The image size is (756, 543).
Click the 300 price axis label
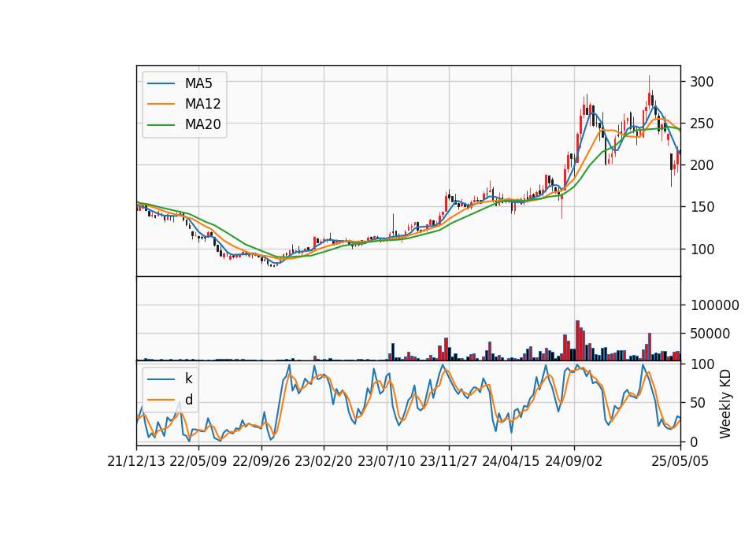pos(702,81)
